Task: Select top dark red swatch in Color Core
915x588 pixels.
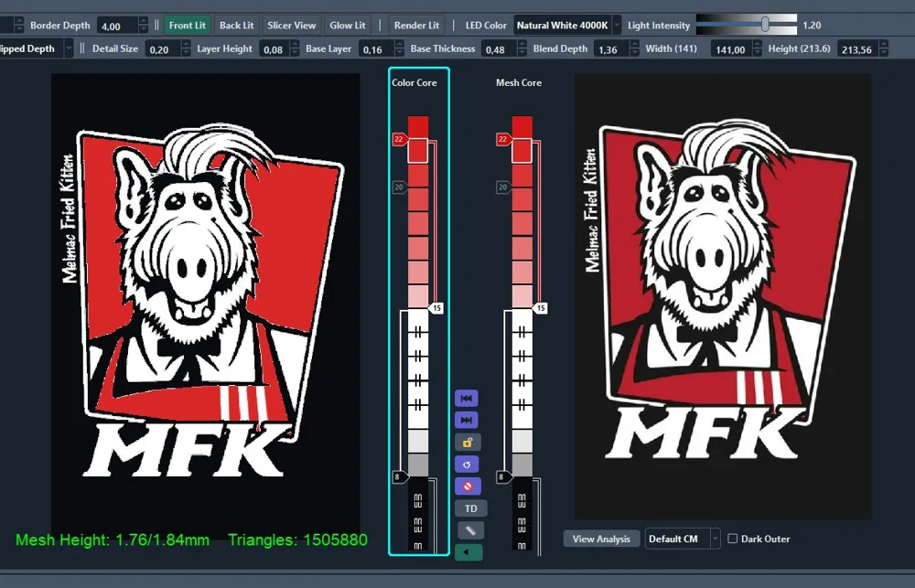Action: (418, 127)
